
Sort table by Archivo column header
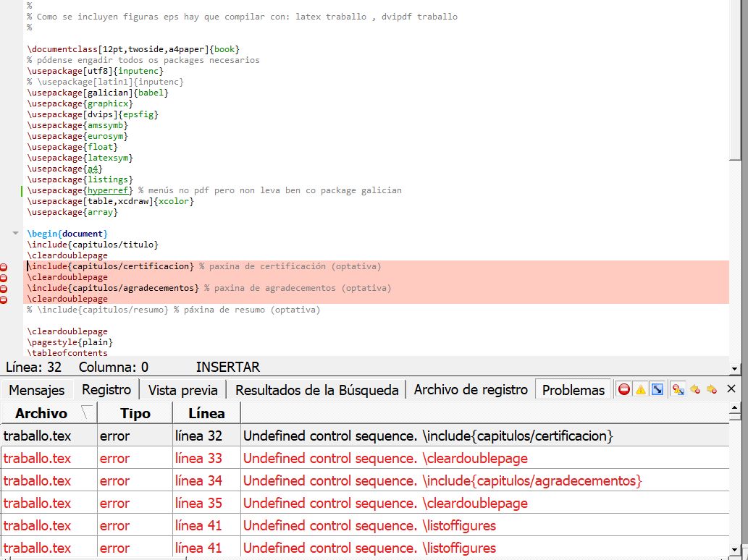(x=49, y=412)
